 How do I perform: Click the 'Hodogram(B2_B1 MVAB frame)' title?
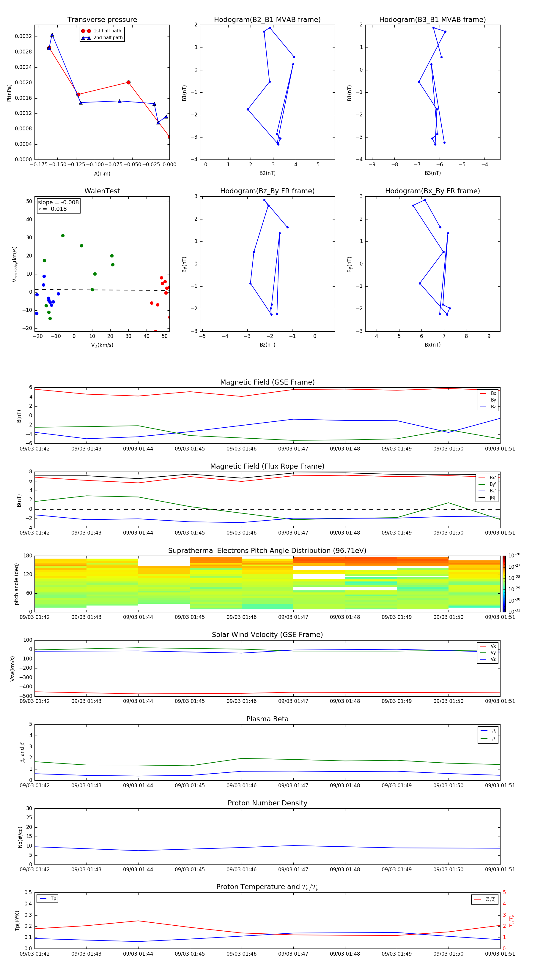click(267, 19)
